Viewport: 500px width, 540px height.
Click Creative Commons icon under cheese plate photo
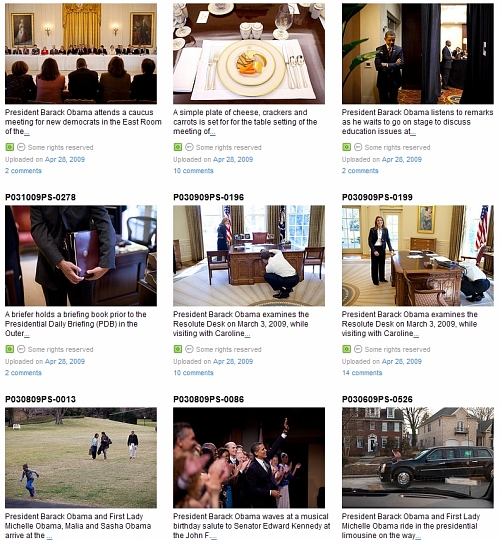tap(189, 147)
